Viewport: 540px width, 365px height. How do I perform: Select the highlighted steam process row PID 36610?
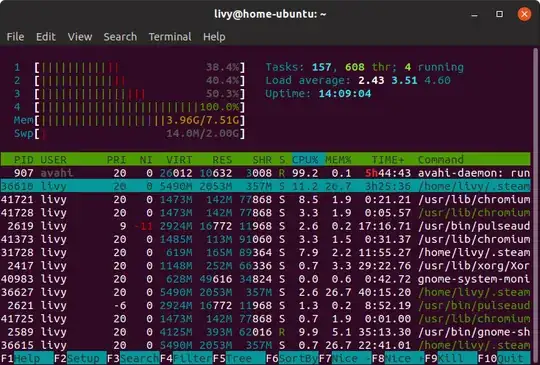[265, 186]
